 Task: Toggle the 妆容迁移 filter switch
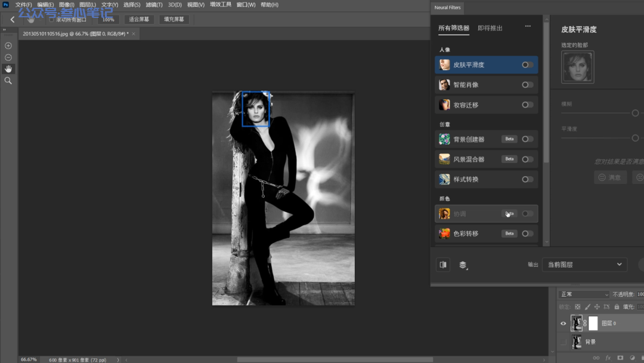[x=527, y=105]
